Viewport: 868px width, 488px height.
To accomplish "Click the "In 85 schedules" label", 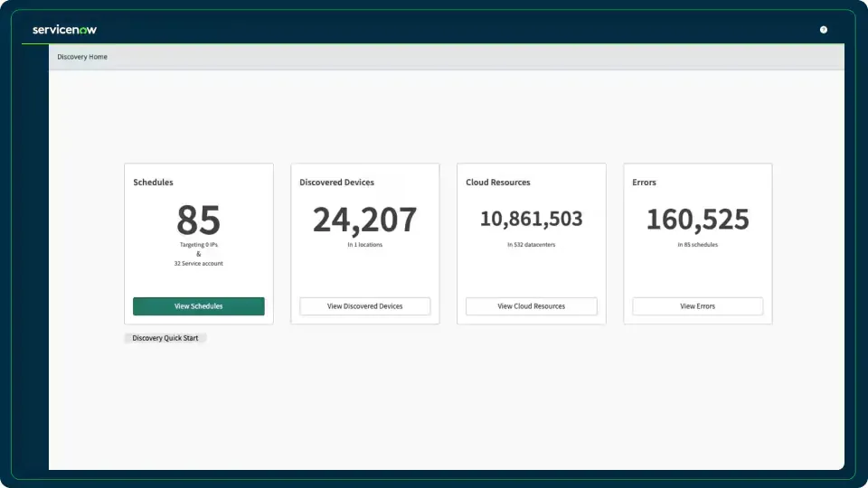I will [x=697, y=245].
